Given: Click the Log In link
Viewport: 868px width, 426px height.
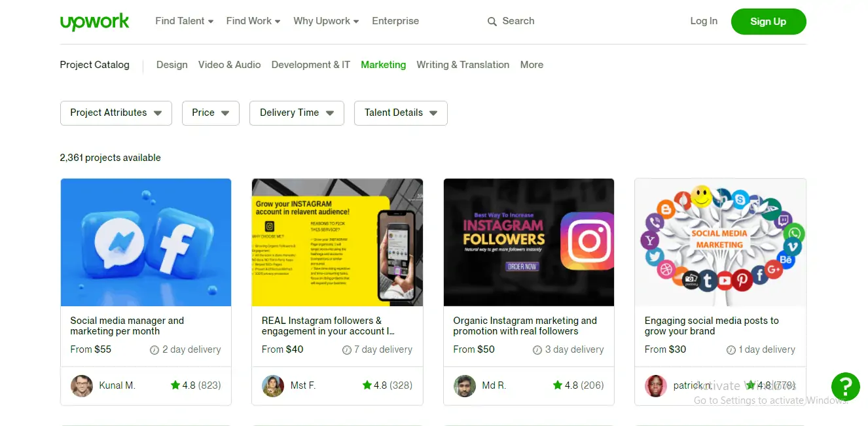Looking at the screenshot, I should pyautogui.click(x=704, y=20).
